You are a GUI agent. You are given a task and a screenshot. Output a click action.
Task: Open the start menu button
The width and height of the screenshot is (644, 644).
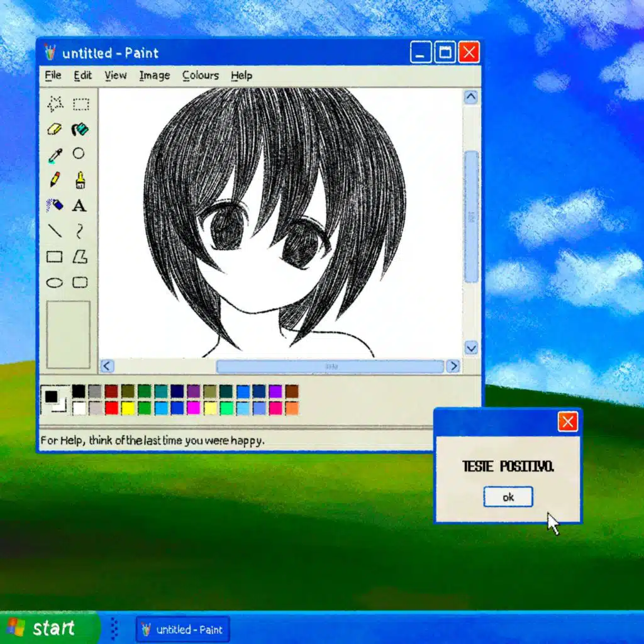(x=48, y=628)
